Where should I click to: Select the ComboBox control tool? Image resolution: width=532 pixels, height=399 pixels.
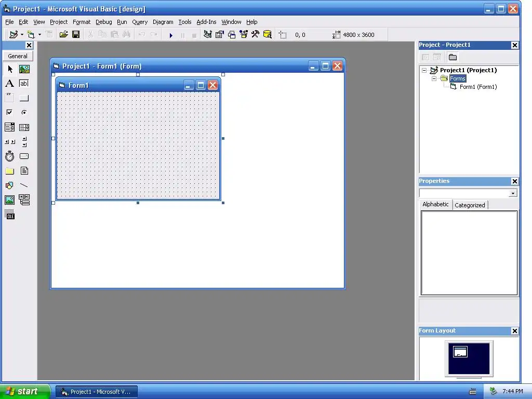point(10,127)
